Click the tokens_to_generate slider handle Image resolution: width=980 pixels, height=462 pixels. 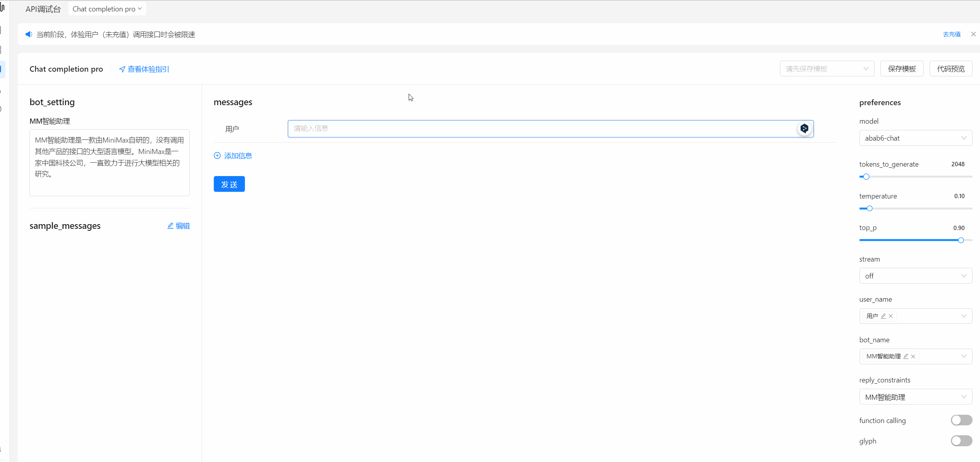[866, 176]
